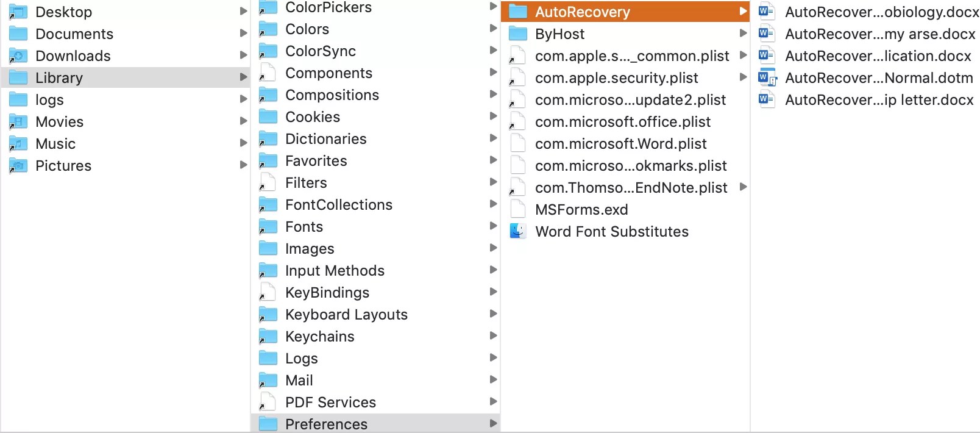980x433 pixels.
Task: Open the Fonts folder
Action: (304, 227)
